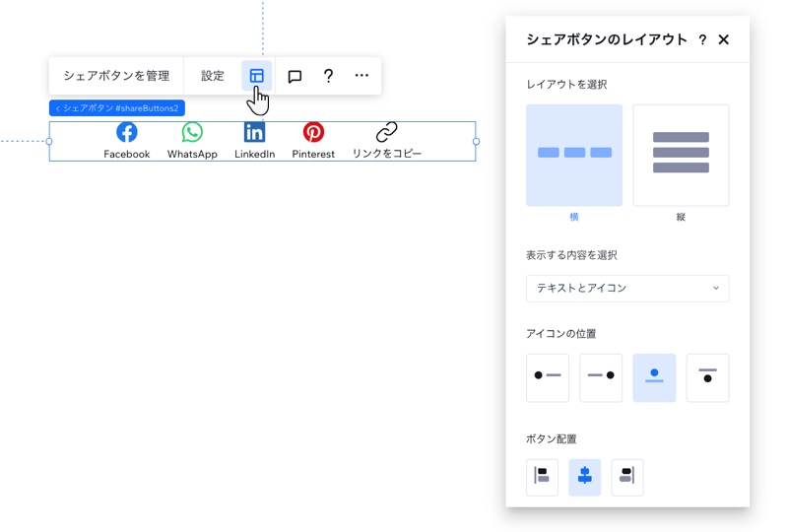Set icon position above text
The height and width of the screenshot is (532, 788).
[654, 377]
